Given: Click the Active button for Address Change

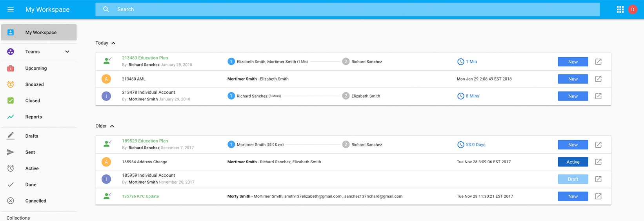Looking at the screenshot, I should tap(573, 162).
